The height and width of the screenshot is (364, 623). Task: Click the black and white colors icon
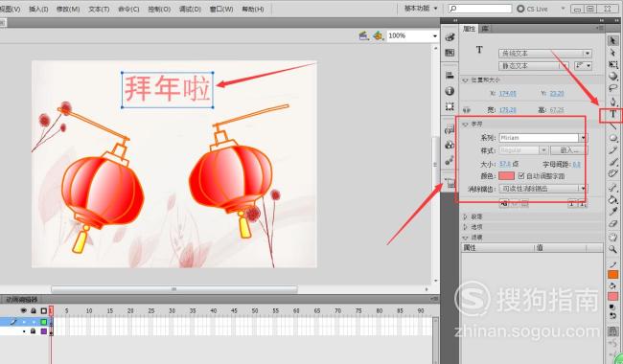click(x=612, y=307)
